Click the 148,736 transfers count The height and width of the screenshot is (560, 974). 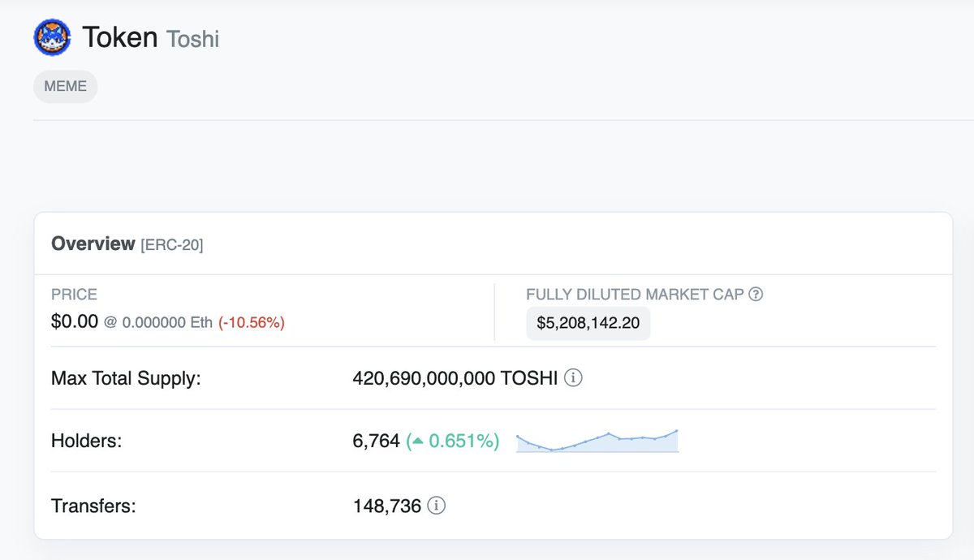tap(387, 506)
